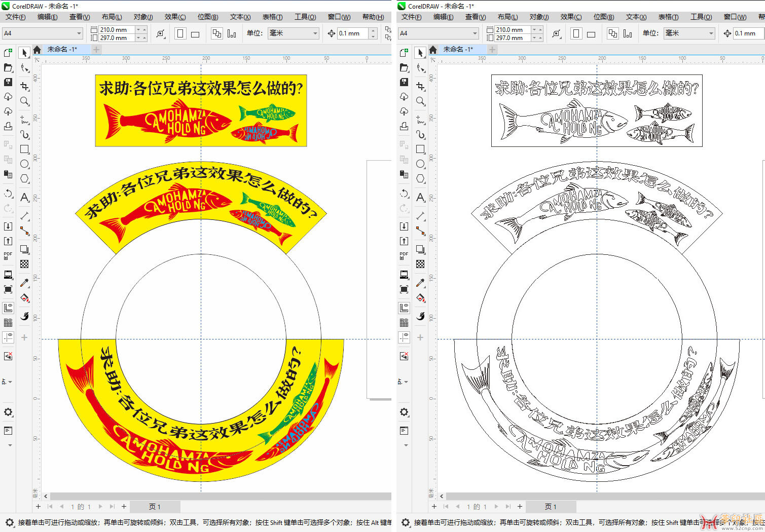Toggle landscape orientation in left window
This screenshot has height=532, width=765.
(x=195, y=33)
